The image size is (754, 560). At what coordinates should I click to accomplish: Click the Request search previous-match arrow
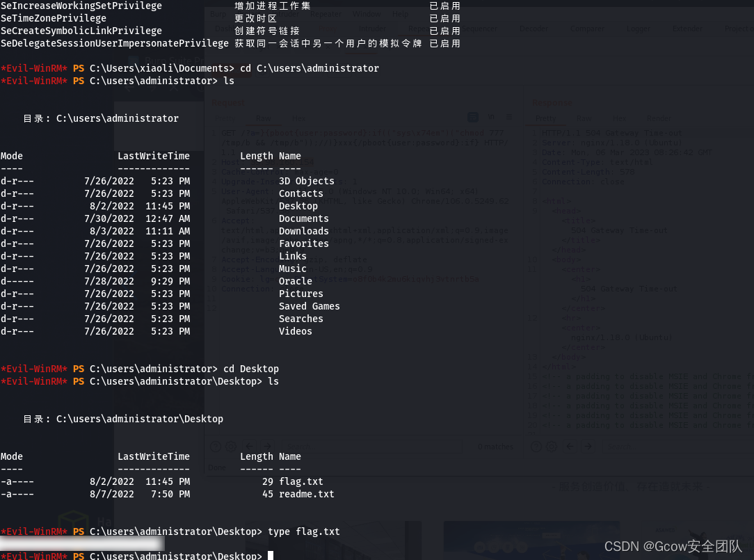250,447
